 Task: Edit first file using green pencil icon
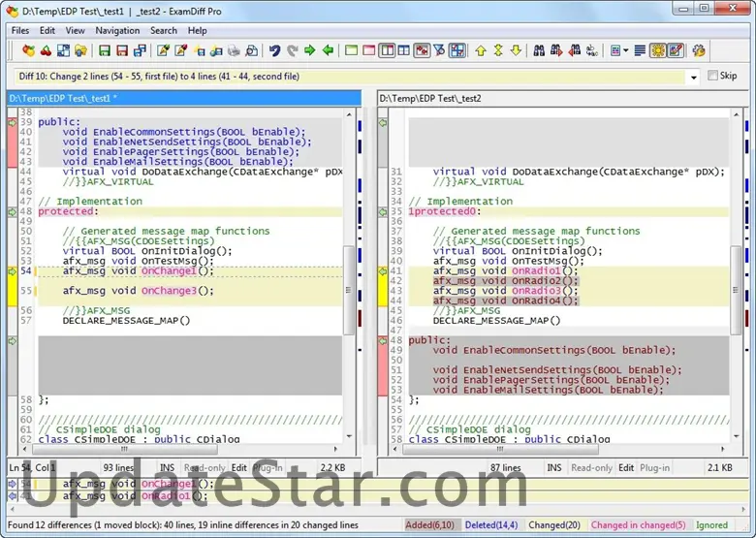point(164,50)
